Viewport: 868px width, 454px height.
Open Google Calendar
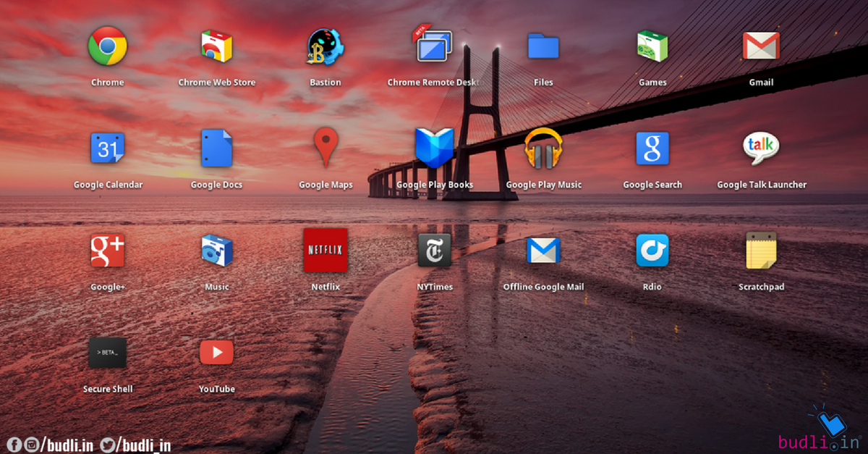pyautogui.click(x=107, y=148)
